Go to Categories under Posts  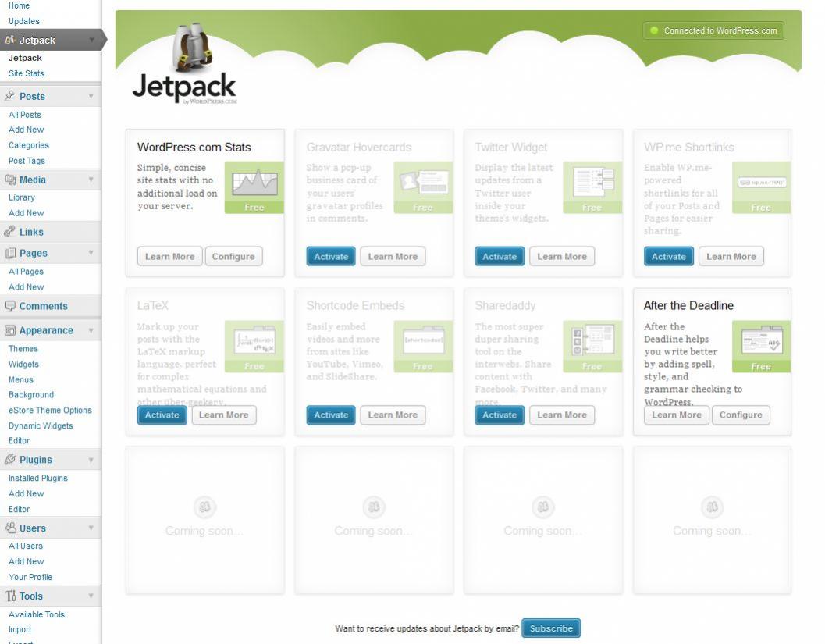pyautogui.click(x=29, y=145)
